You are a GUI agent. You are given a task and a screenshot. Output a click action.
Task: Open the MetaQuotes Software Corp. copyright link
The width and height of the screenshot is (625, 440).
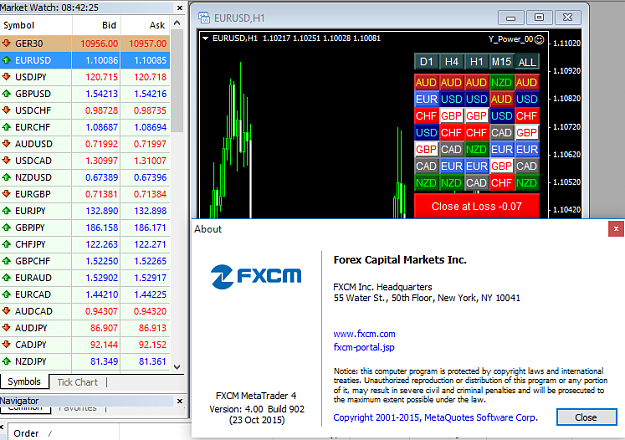(435, 418)
